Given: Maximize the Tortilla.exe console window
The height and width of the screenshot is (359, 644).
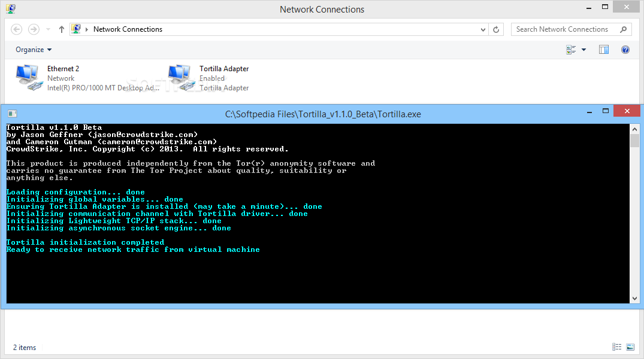Looking at the screenshot, I should (x=606, y=111).
